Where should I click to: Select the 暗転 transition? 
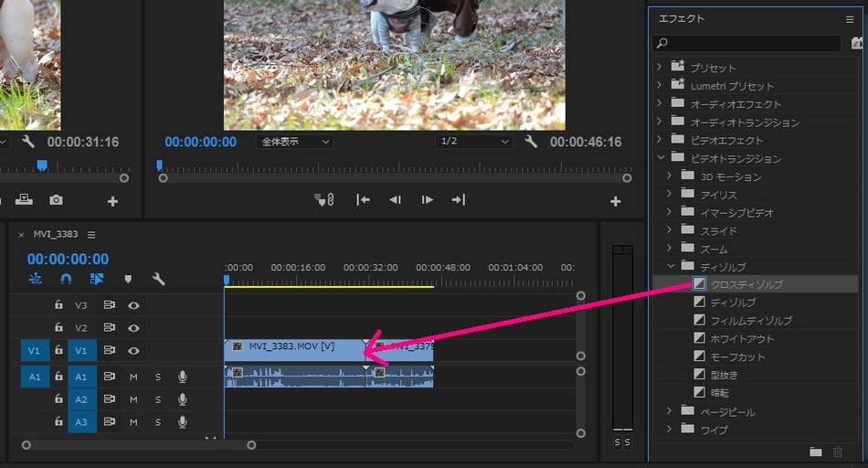[719, 393]
